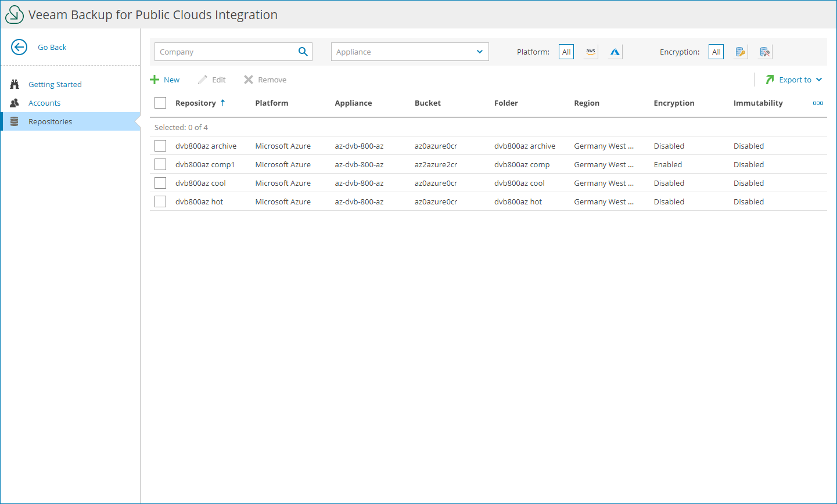Select the Platform column header
Screen dimensions: 837x504
pos(271,103)
